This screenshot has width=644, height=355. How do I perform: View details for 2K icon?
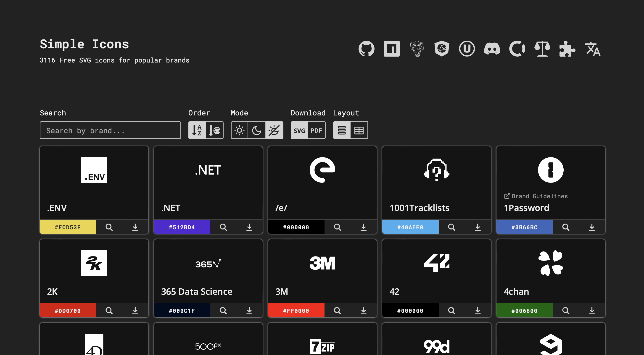pos(109,310)
